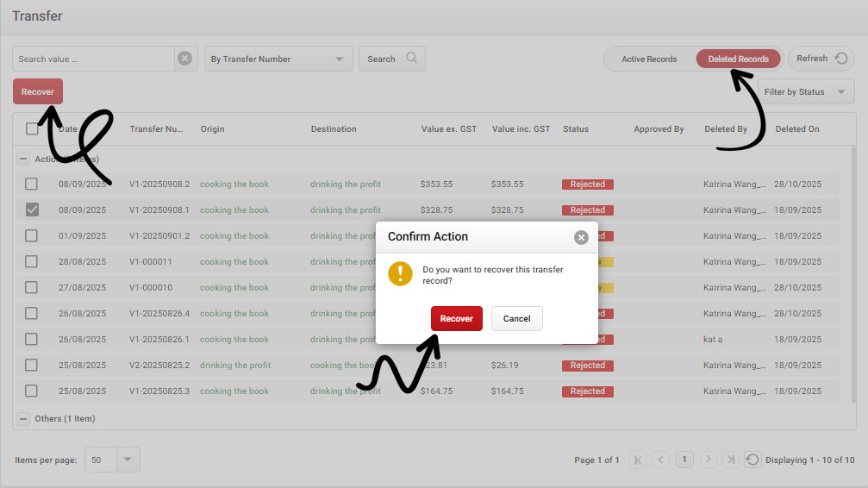Confirm with the red Recover dialog button
Screen dimensions: 868x488
(x=456, y=318)
